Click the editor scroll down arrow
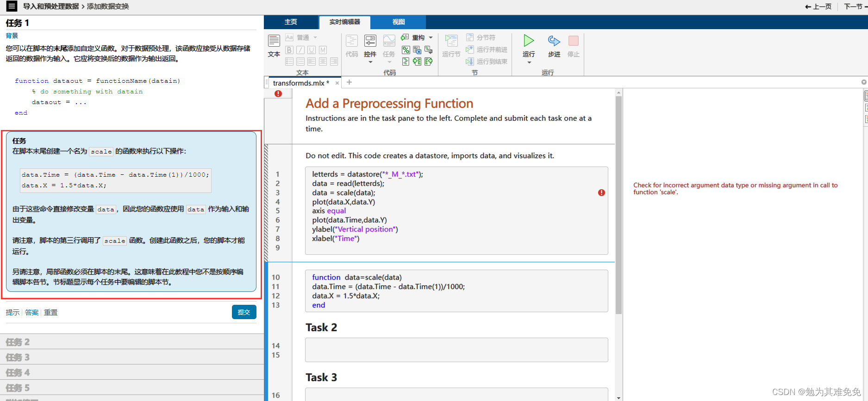 pyautogui.click(x=618, y=398)
